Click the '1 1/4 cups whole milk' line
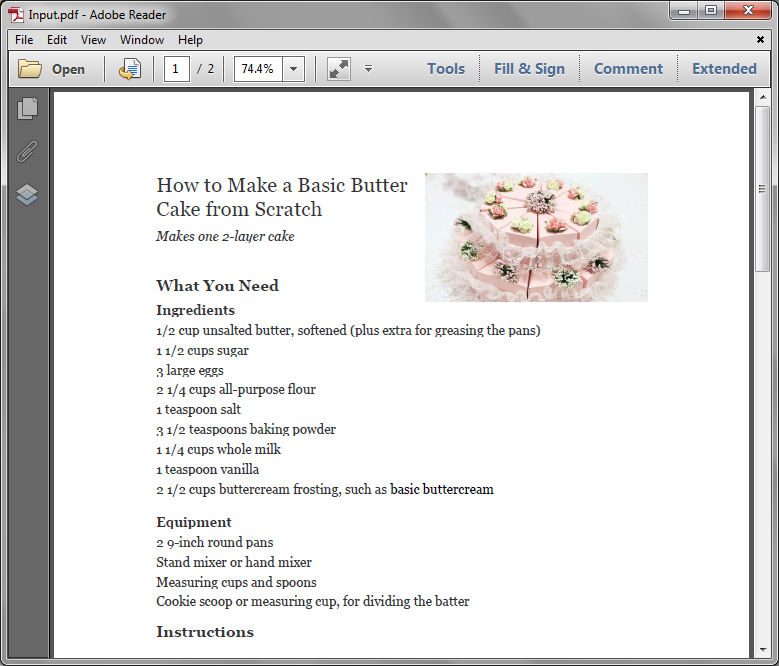The height and width of the screenshot is (666, 779). pos(218,449)
